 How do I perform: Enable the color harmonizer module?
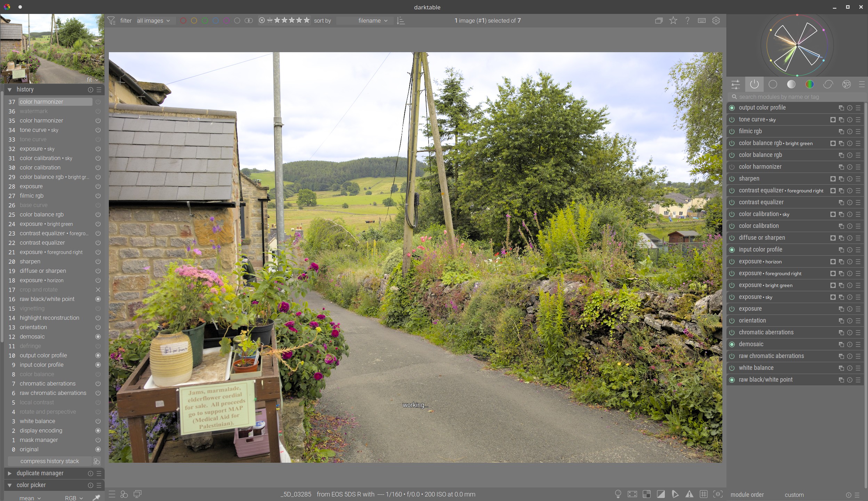pyautogui.click(x=732, y=167)
